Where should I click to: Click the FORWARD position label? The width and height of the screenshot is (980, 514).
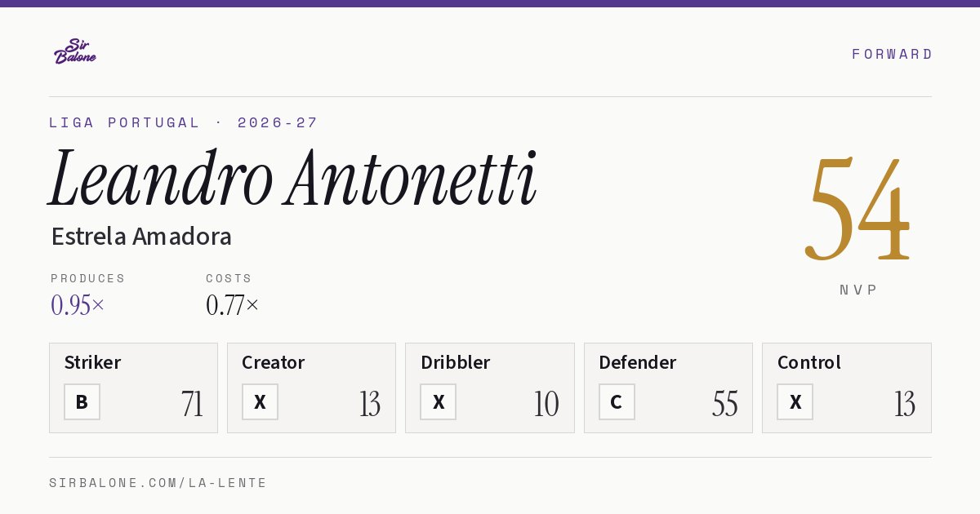pyautogui.click(x=892, y=54)
